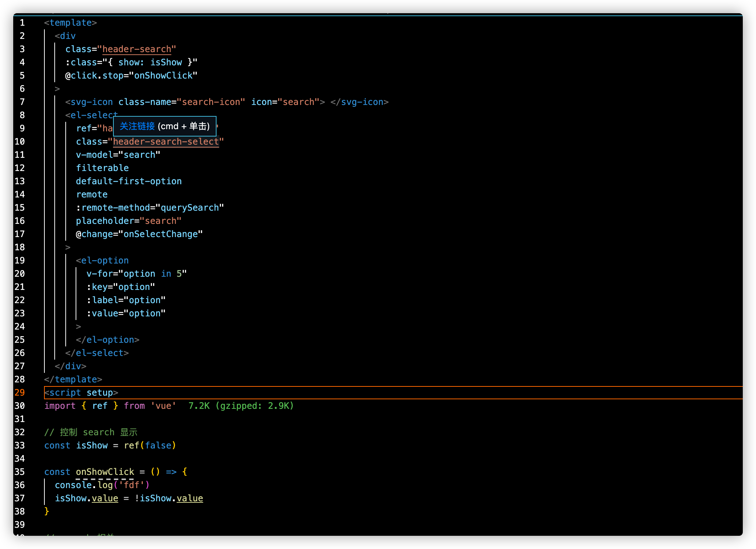Viewport: 756px width, 549px height.
Task: Click :value="option" on line 23
Action: tap(126, 313)
